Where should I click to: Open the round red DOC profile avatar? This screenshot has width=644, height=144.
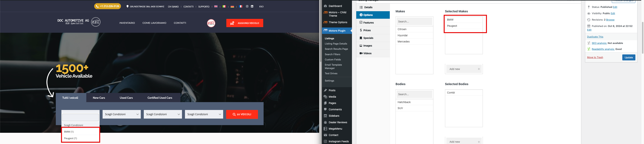coord(211,23)
